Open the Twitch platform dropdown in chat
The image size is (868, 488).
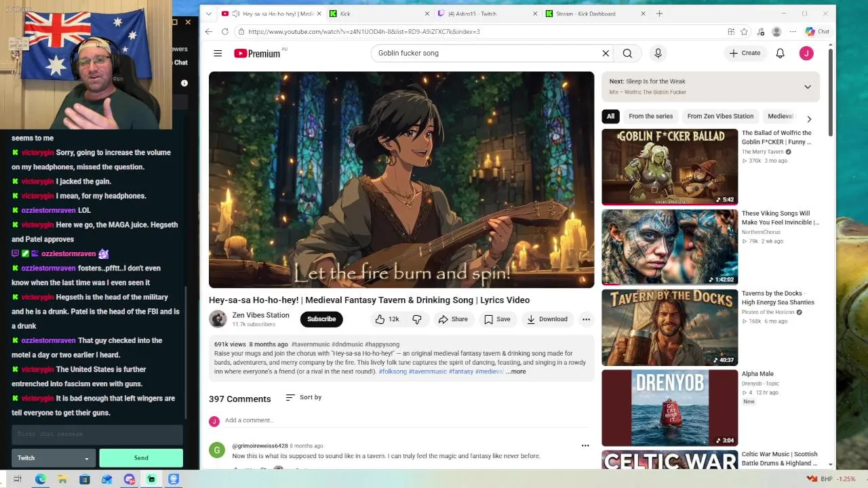54,458
